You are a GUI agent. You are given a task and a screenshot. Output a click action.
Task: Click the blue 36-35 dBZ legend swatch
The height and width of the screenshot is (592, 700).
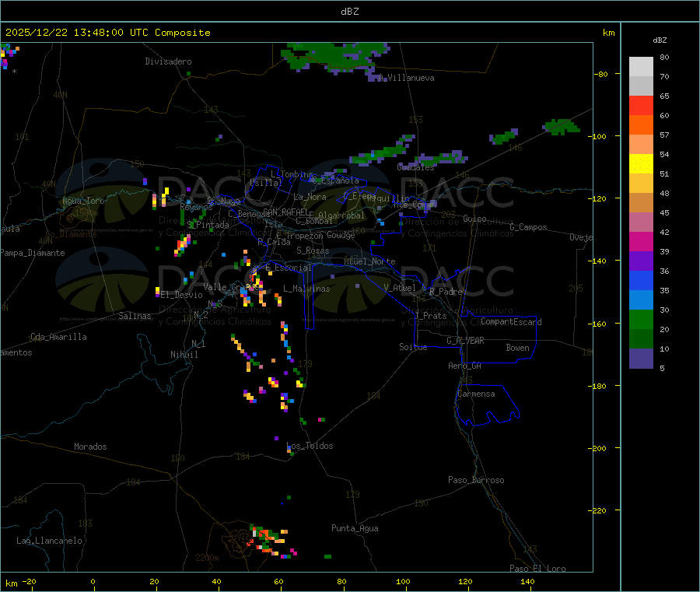point(641,280)
